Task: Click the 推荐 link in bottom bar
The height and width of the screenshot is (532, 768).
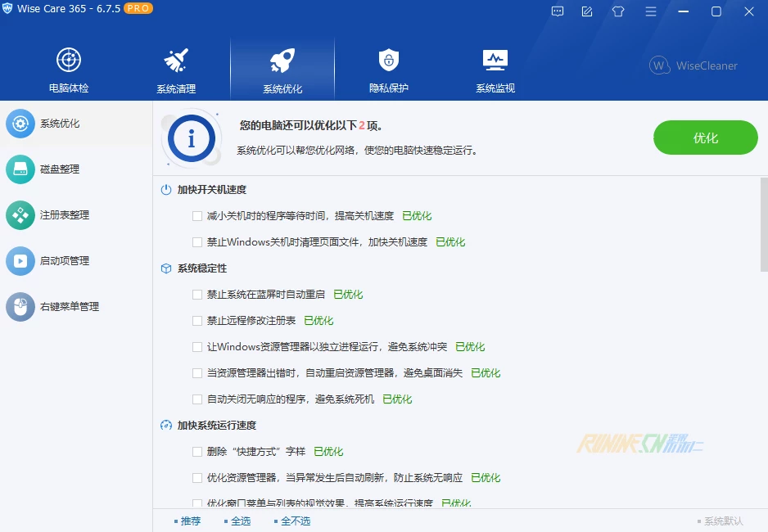Action: (x=190, y=521)
